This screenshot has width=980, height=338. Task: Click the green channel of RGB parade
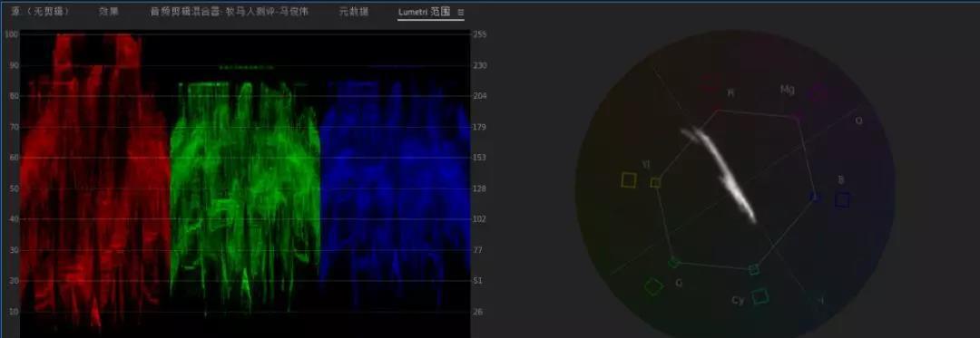(245, 193)
